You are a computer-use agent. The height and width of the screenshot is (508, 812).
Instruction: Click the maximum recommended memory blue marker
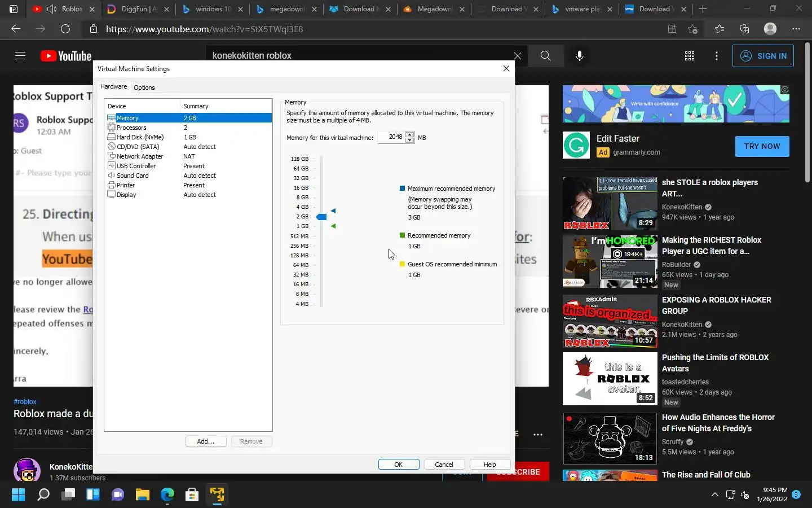pos(333,211)
